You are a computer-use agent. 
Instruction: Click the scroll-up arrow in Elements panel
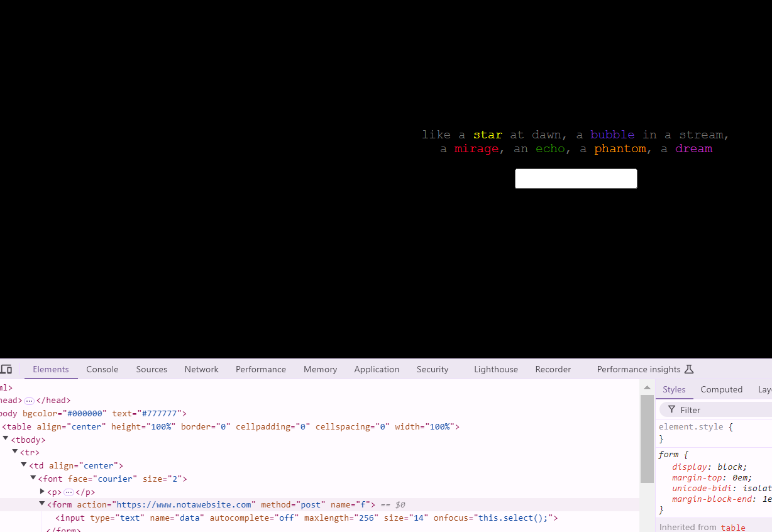click(647, 388)
